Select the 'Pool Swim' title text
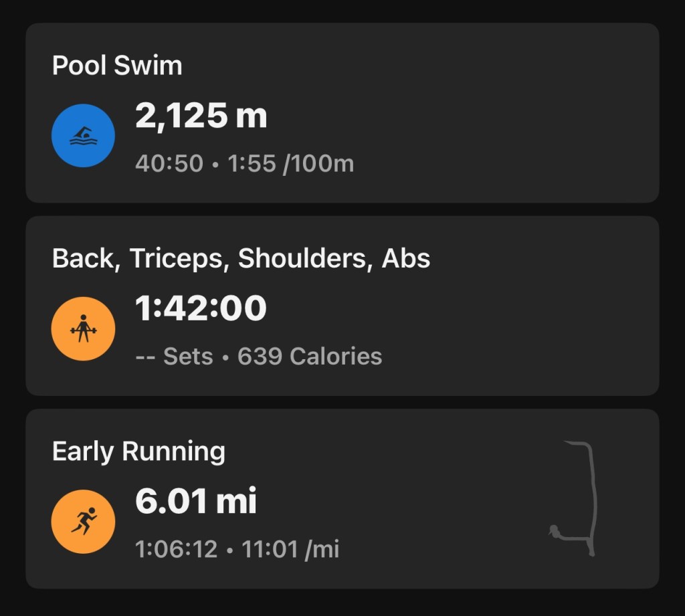This screenshot has height=616, width=685. tap(117, 66)
